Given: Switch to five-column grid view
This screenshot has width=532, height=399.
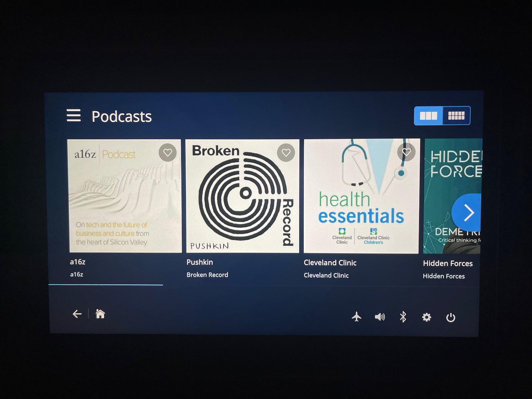Looking at the screenshot, I should [x=456, y=116].
